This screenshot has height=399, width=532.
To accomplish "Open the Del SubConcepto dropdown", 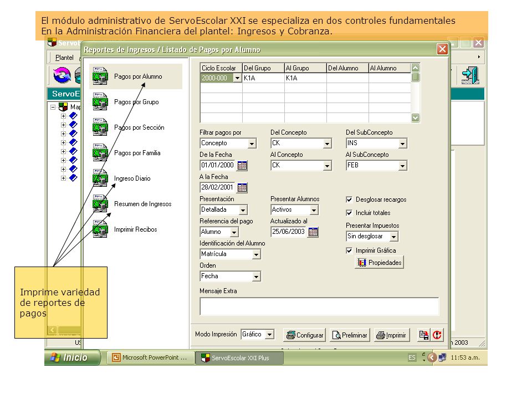I will coord(402,144).
